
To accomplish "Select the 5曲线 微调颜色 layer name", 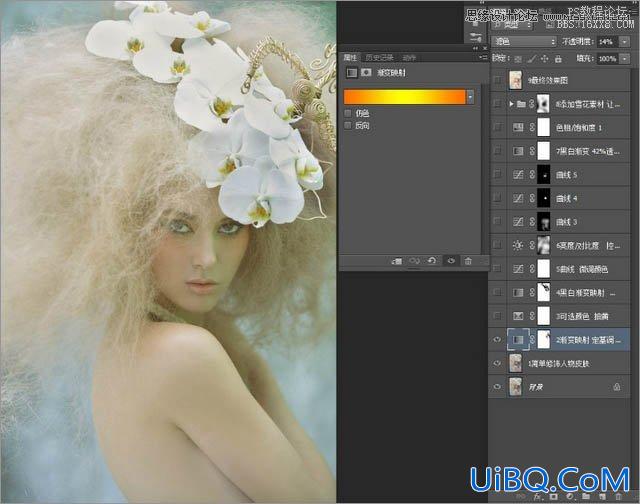I will (x=582, y=269).
